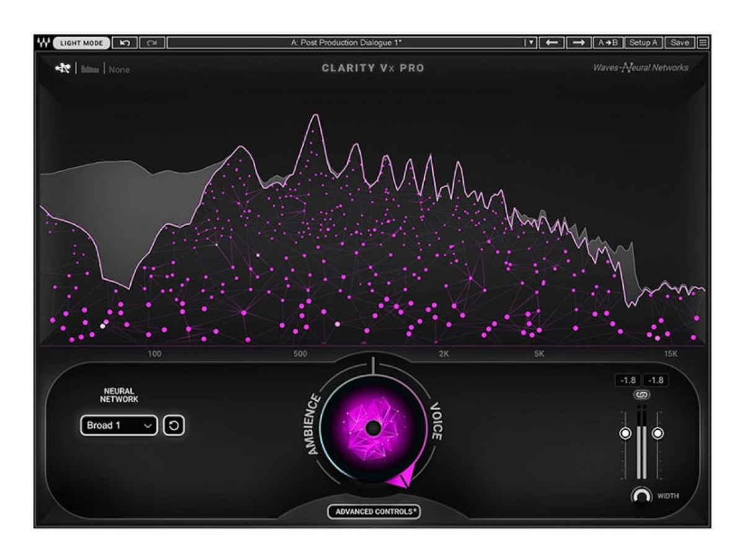Open the Neural Network Broad 1 dropdown
The height and width of the screenshot is (560, 744).
[118, 426]
